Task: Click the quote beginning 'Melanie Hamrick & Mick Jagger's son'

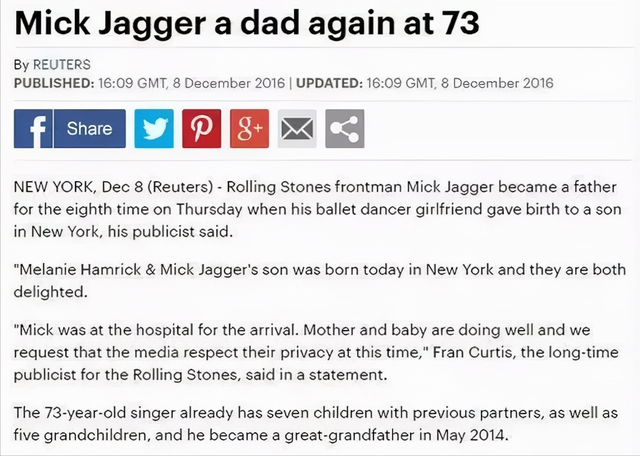Action: [320, 280]
